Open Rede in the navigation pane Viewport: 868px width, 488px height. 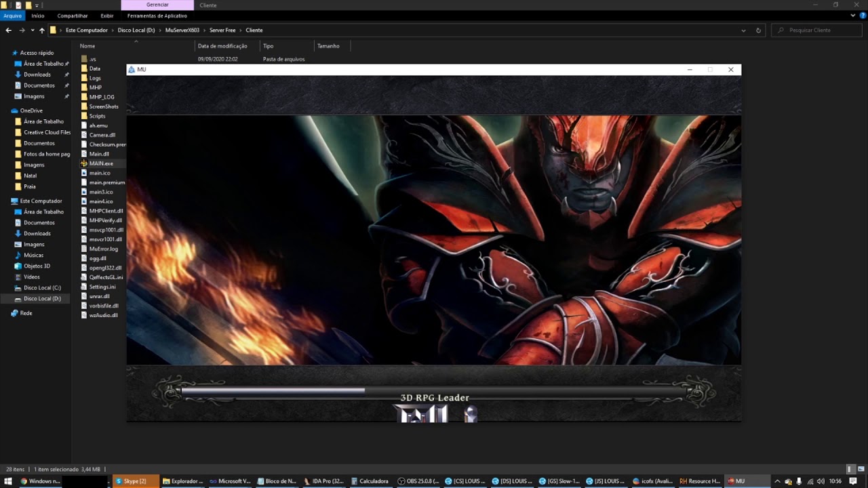pyautogui.click(x=26, y=313)
